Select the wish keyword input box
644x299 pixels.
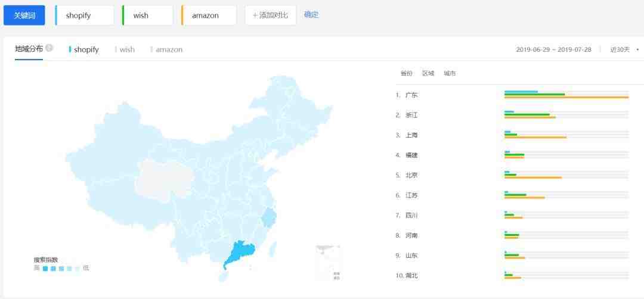[148, 15]
